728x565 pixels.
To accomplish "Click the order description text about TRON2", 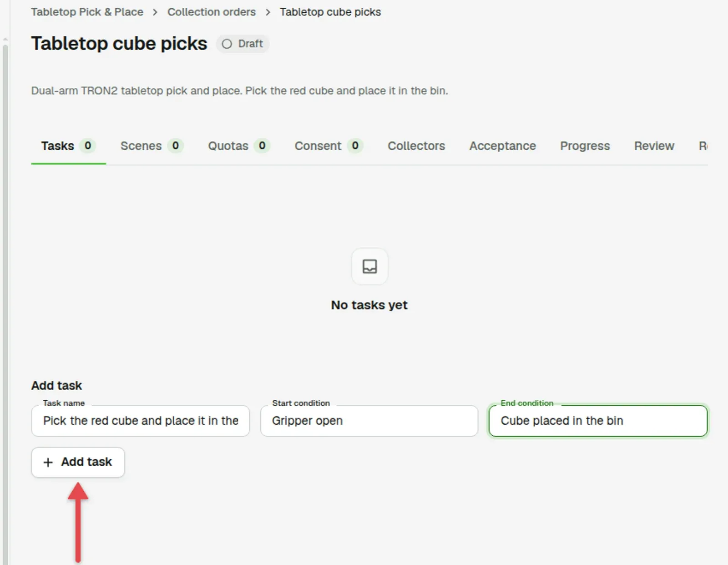I will [239, 91].
